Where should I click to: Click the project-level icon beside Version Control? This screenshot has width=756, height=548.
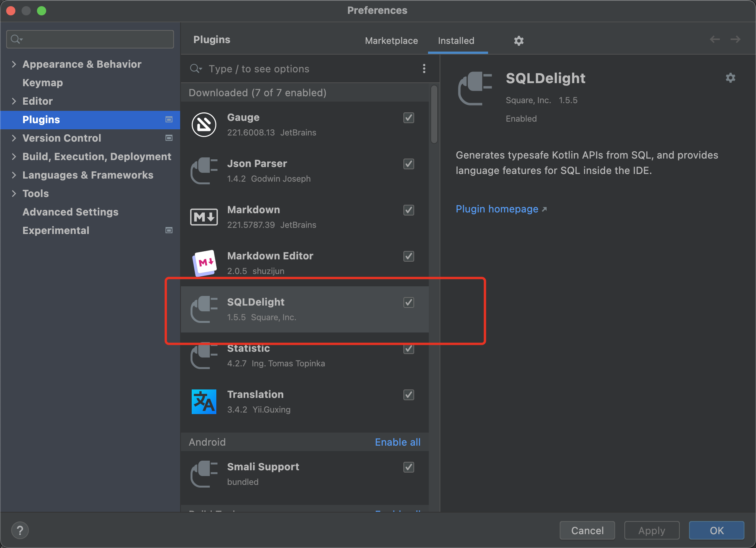(169, 138)
